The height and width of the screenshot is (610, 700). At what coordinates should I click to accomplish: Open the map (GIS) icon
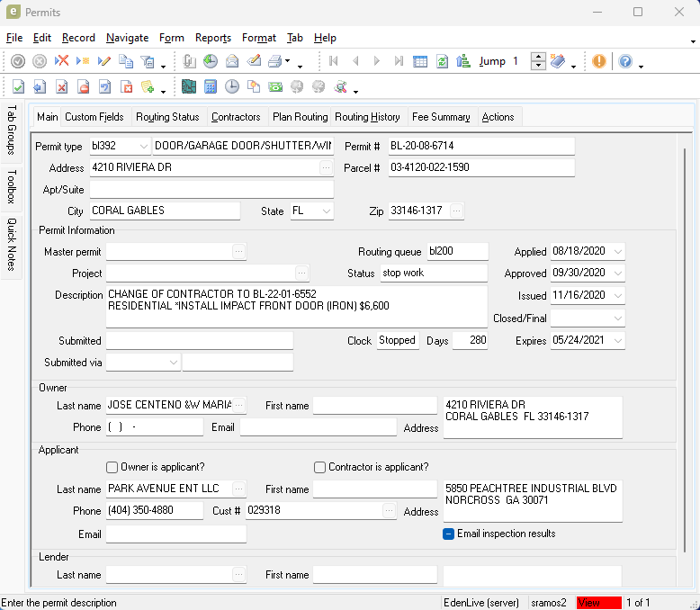[189, 87]
